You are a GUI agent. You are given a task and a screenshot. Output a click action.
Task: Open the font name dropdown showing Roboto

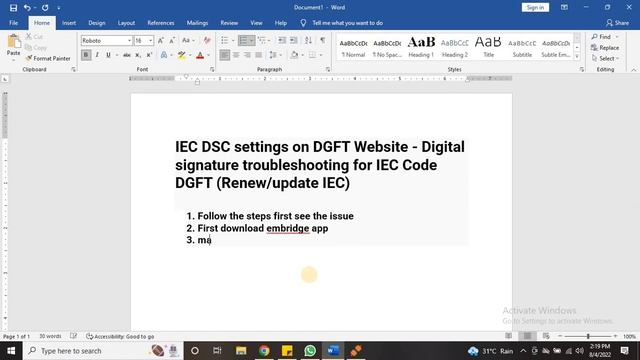pyautogui.click(x=129, y=40)
